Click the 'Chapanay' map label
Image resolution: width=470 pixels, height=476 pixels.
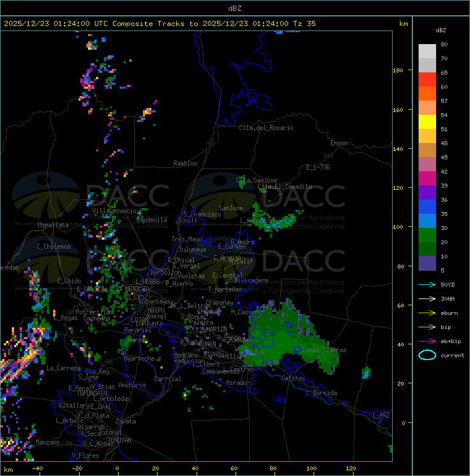tap(219, 302)
